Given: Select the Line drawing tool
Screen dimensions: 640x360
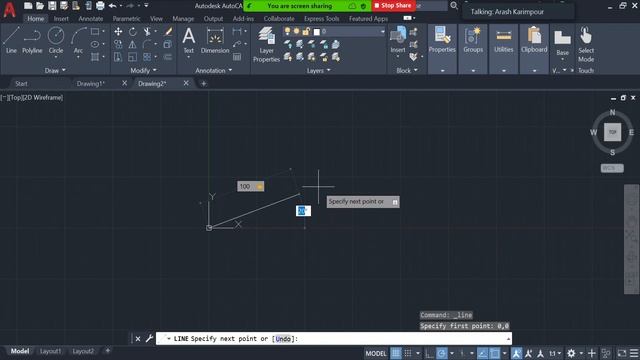Looking at the screenshot, I should click(11, 40).
